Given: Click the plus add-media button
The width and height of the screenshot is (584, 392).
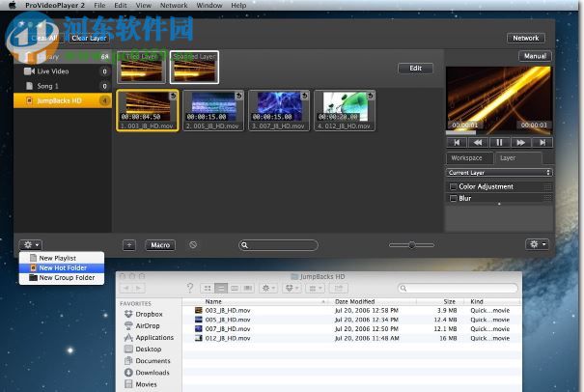Looking at the screenshot, I should [129, 245].
